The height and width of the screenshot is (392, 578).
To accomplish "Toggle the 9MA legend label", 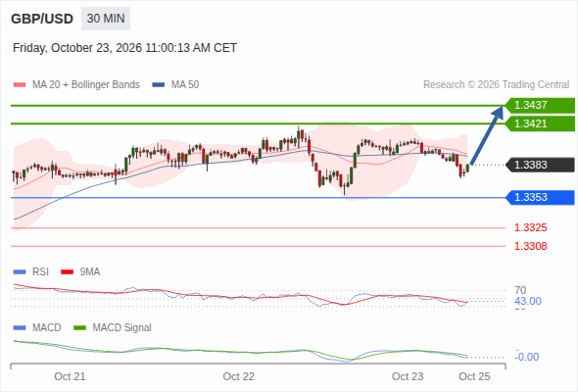I will pos(90,272).
